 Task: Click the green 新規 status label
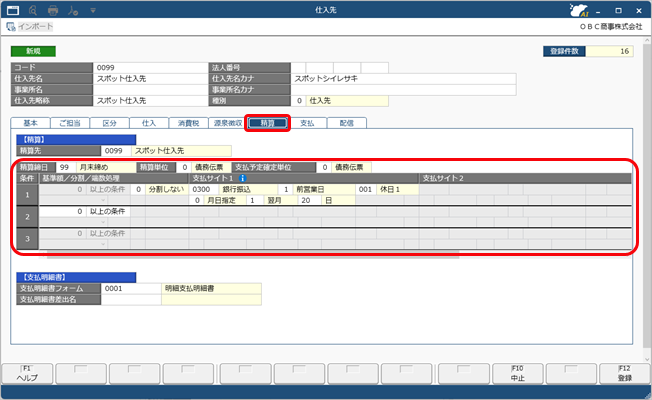[33, 51]
